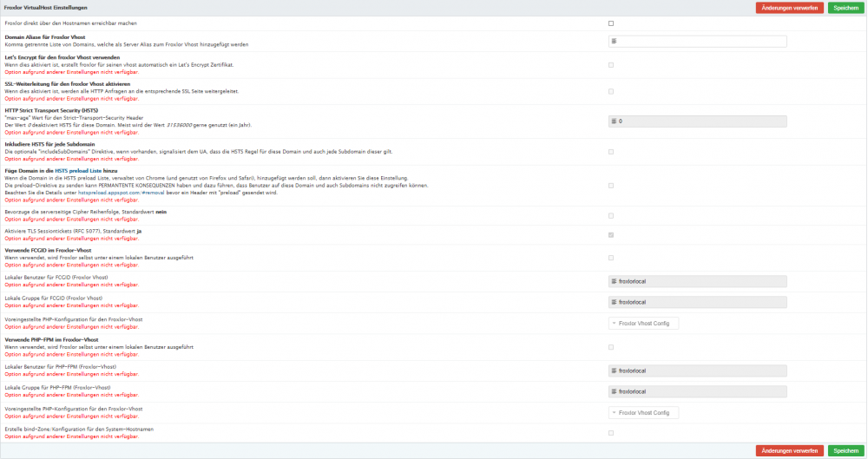This screenshot has height=459, width=868.
Task: Open FCGID PHP-Konfiguration Vhost Config dropdown
Action: (643, 324)
